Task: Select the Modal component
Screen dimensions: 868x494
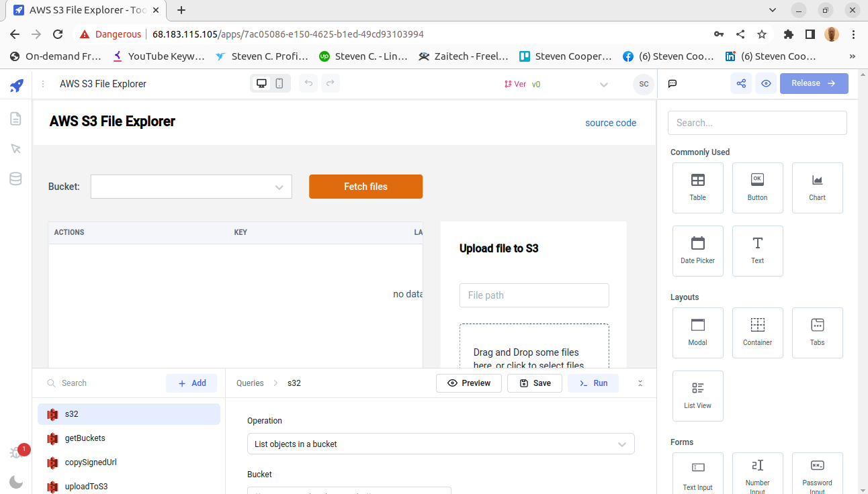Action: pyautogui.click(x=698, y=333)
